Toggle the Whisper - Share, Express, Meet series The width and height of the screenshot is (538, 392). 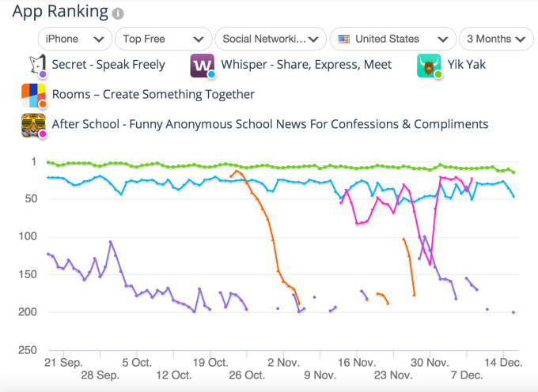(x=306, y=65)
